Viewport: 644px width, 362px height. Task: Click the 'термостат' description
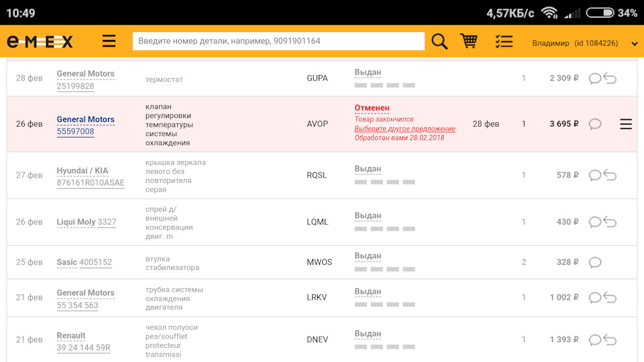pos(164,80)
